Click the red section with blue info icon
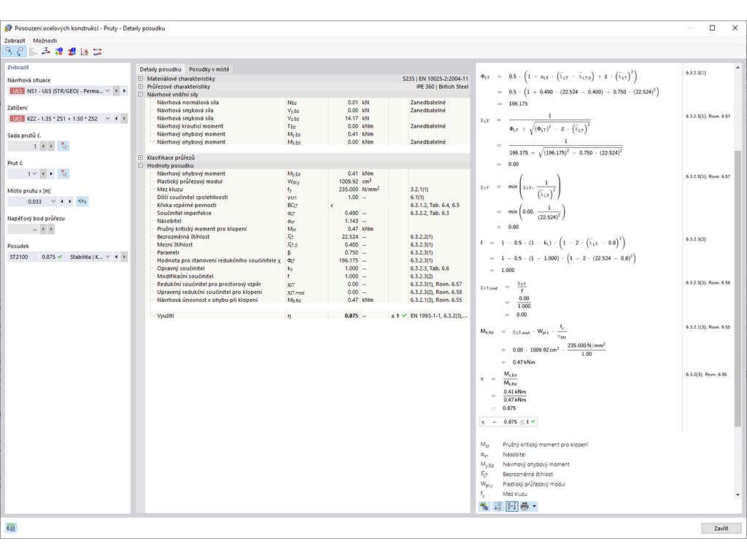 coord(72,52)
